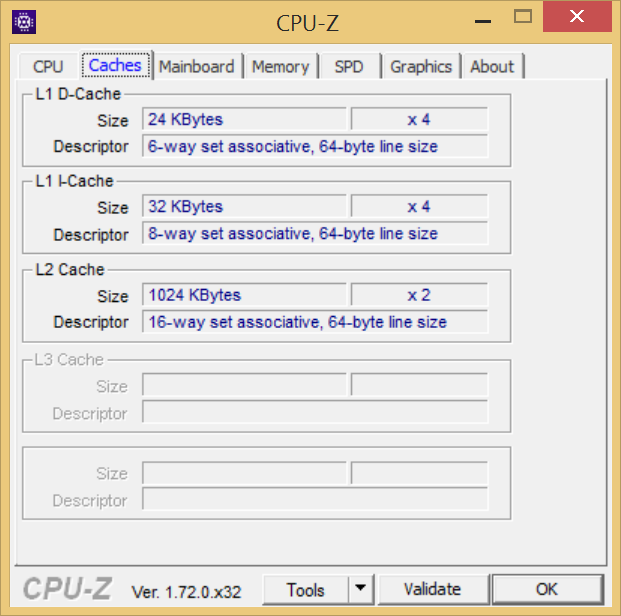Click the 8-way set associative descriptor
The image size is (621, 616).
(315, 234)
